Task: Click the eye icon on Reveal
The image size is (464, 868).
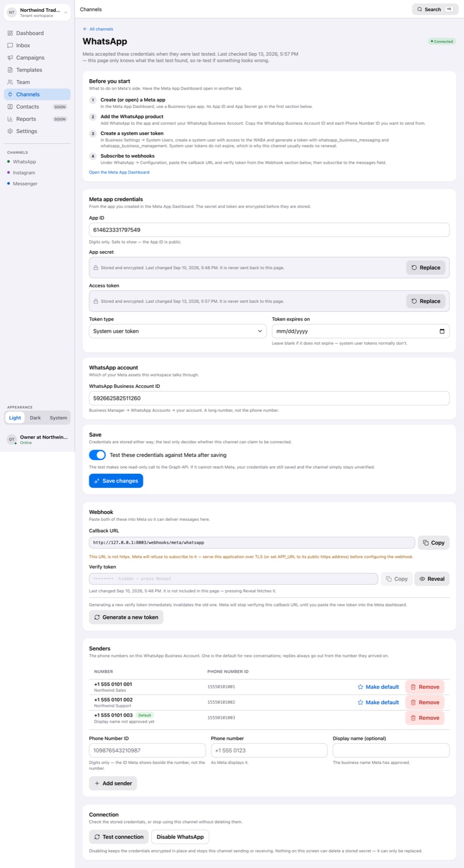Action: pos(422,579)
